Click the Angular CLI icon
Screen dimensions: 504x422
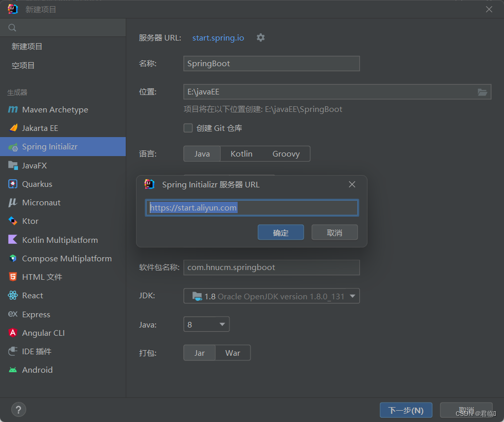click(x=13, y=333)
